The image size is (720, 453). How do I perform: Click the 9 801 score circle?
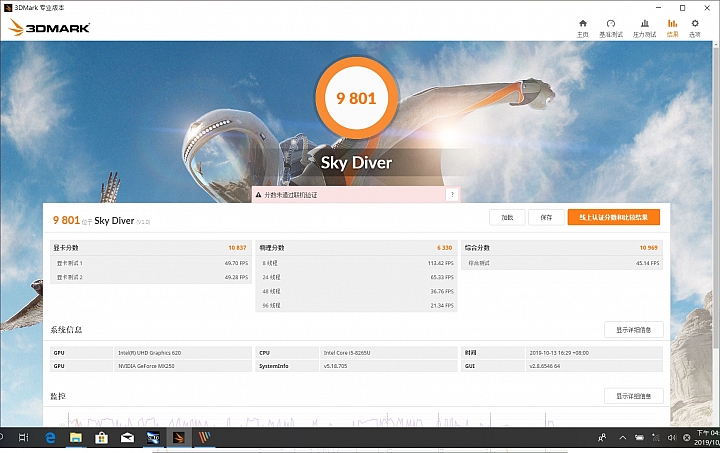[356, 98]
